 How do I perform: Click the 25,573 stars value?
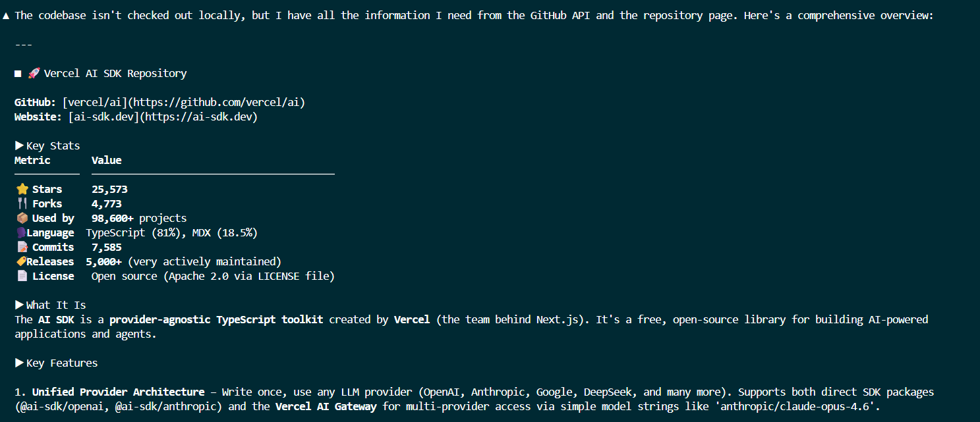pos(109,190)
